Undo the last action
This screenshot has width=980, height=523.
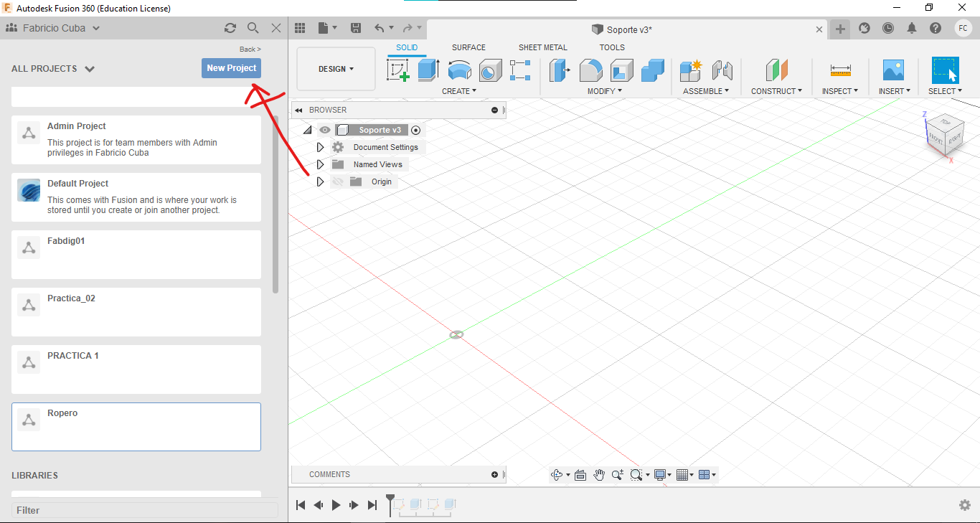point(380,28)
